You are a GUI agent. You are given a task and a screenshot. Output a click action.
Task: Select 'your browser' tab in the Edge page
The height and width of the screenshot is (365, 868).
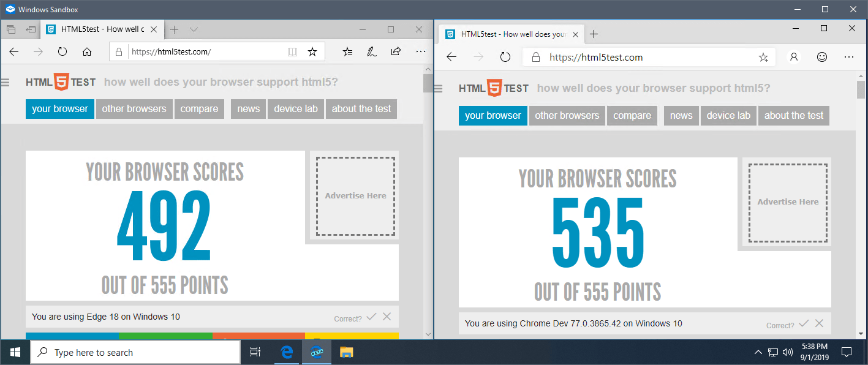(x=60, y=109)
